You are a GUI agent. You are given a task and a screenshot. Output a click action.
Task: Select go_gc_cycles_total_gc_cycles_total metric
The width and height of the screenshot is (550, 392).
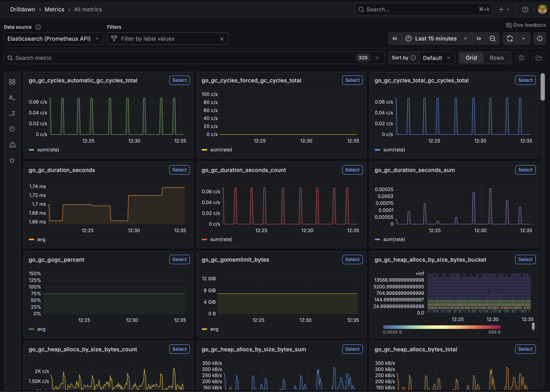[x=525, y=80]
